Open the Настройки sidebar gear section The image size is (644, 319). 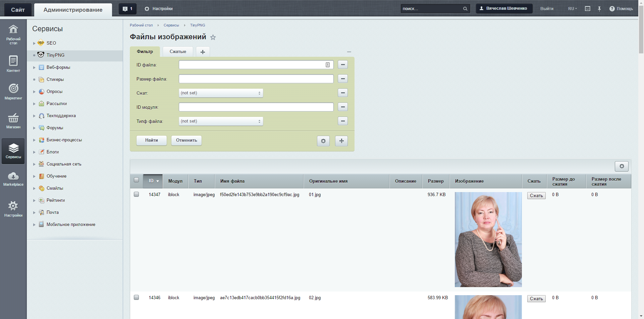pos(13,209)
